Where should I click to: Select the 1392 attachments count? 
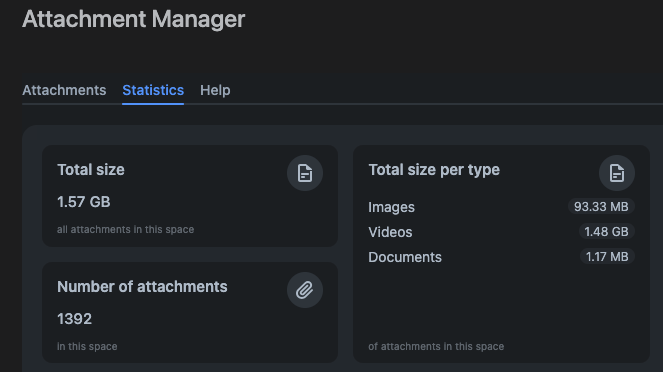point(74,319)
